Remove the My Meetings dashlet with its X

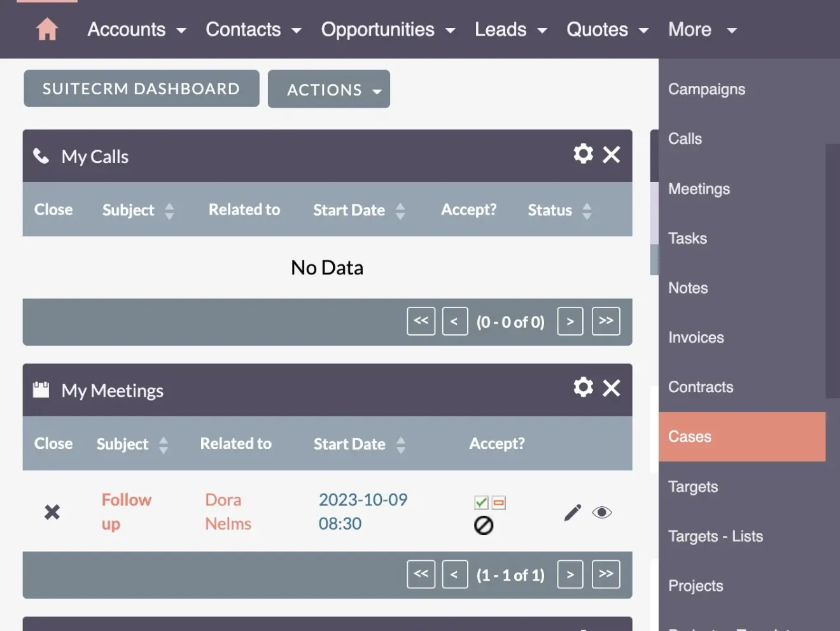(x=611, y=388)
